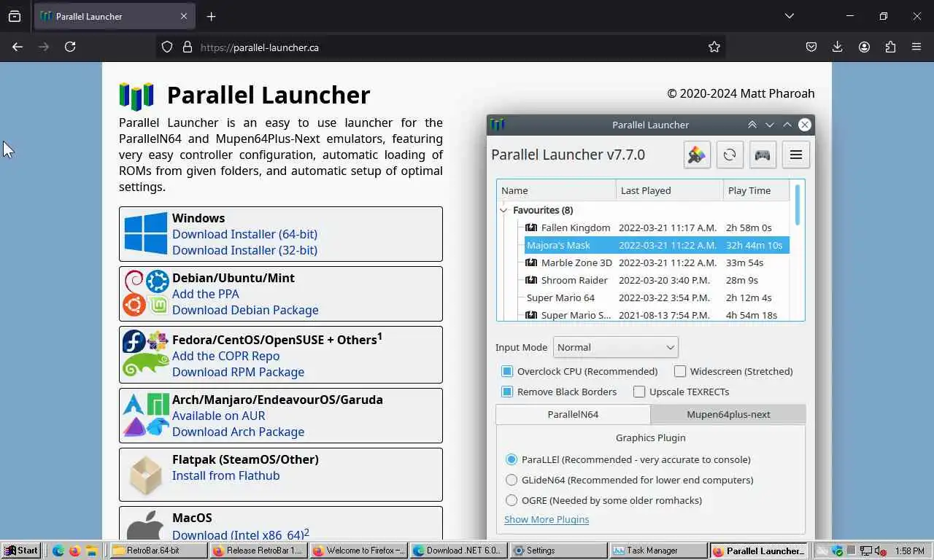934x560 pixels.
Task: Open the Input Mode Normal dropdown
Action: (x=616, y=347)
